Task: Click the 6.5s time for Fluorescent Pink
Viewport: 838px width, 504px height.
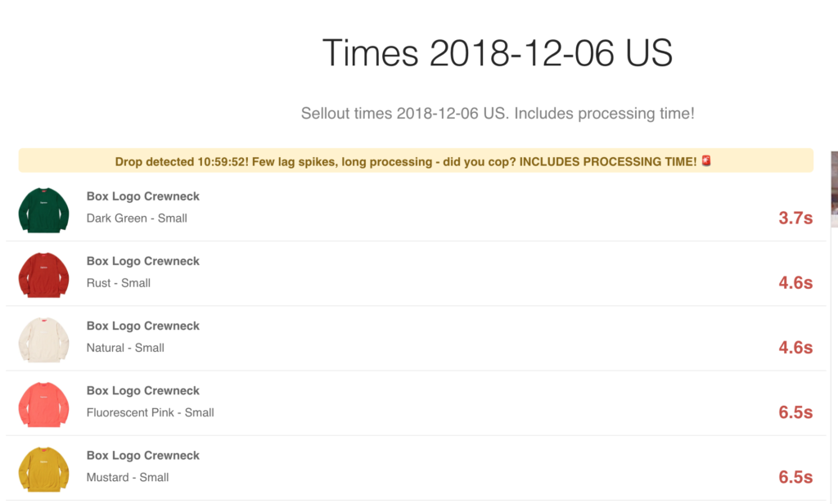Action: tap(795, 412)
